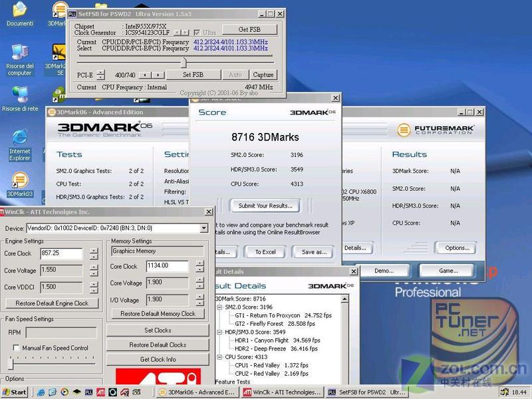Click the 8716 3DMarks score text
This screenshot has width=532, height=399.
click(265, 137)
